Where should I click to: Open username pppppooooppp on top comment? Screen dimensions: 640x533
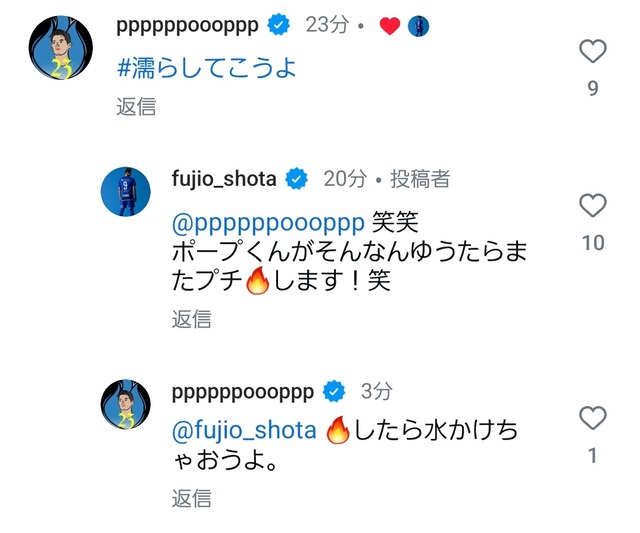tap(187, 26)
